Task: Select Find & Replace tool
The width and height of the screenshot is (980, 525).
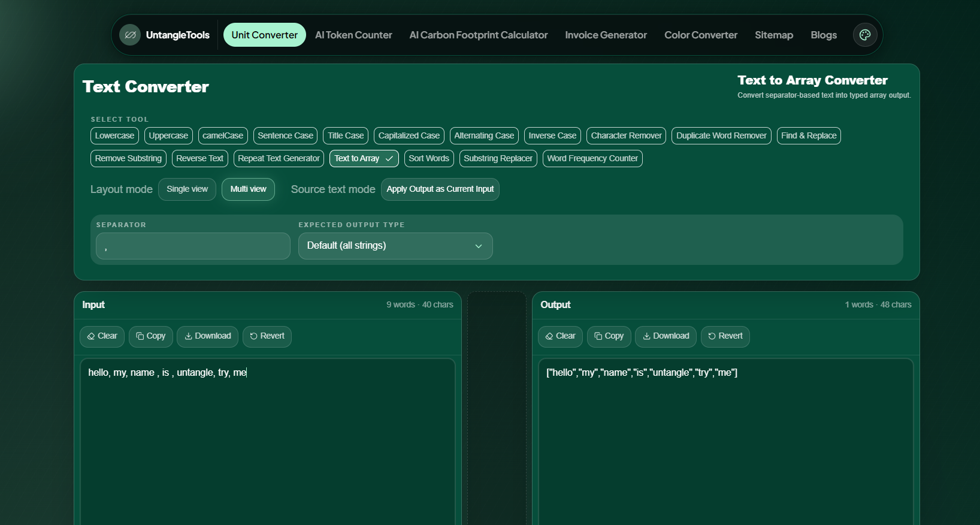Action: [x=809, y=136]
